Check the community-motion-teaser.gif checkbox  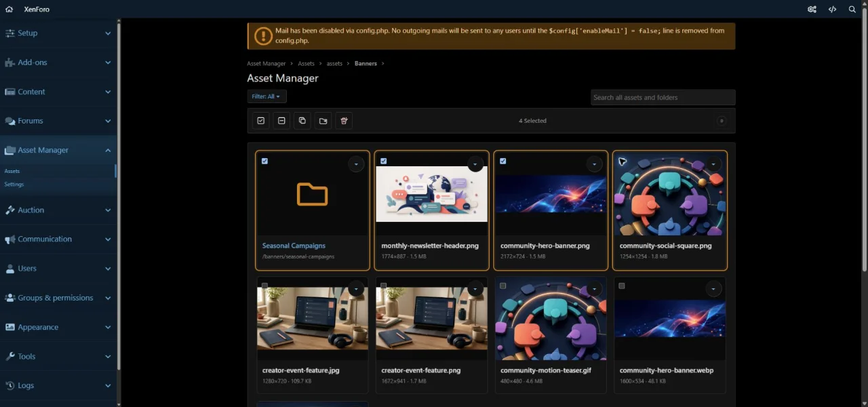pos(502,286)
